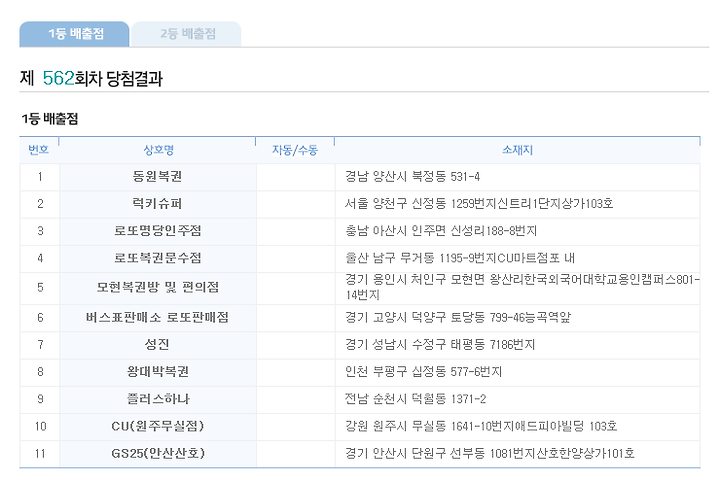720x481 pixels.
Task: Switch to the 1등 배출점 tab
Action: click(x=74, y=34)
